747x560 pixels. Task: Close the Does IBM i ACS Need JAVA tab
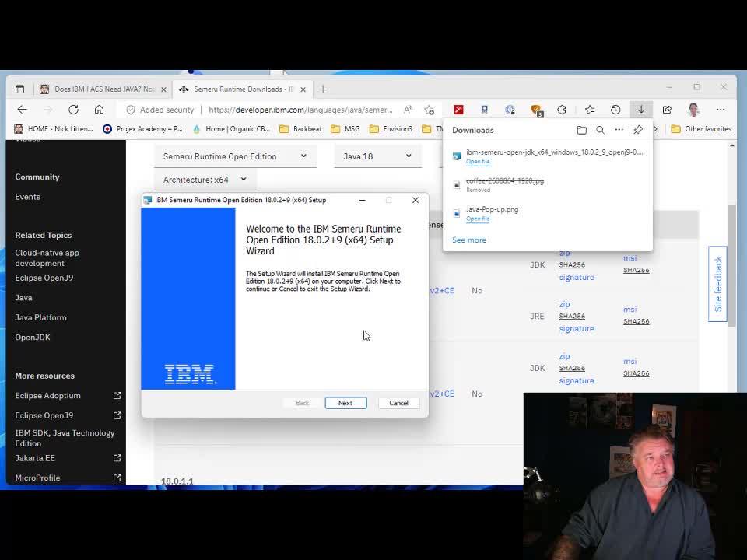click(x=163, y=89)
